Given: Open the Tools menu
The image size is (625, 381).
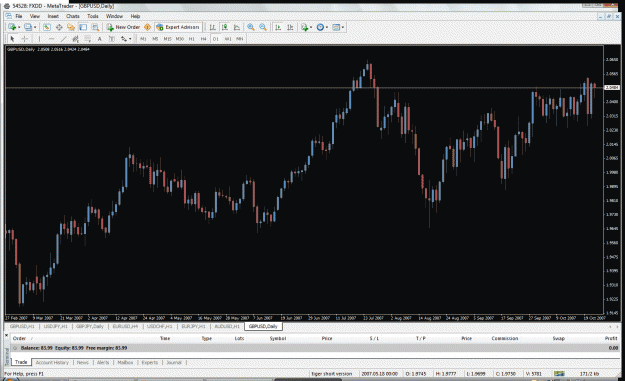Looking at the screenshot, I should (x=92, y=16).
